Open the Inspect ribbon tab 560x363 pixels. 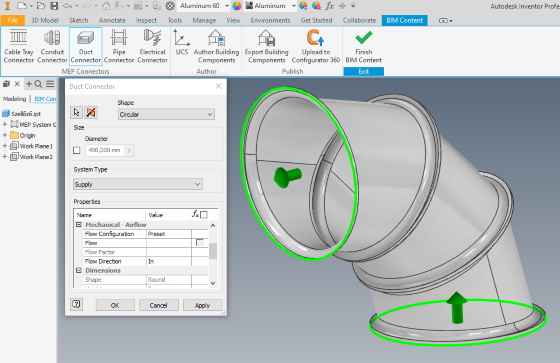point(146,20)
